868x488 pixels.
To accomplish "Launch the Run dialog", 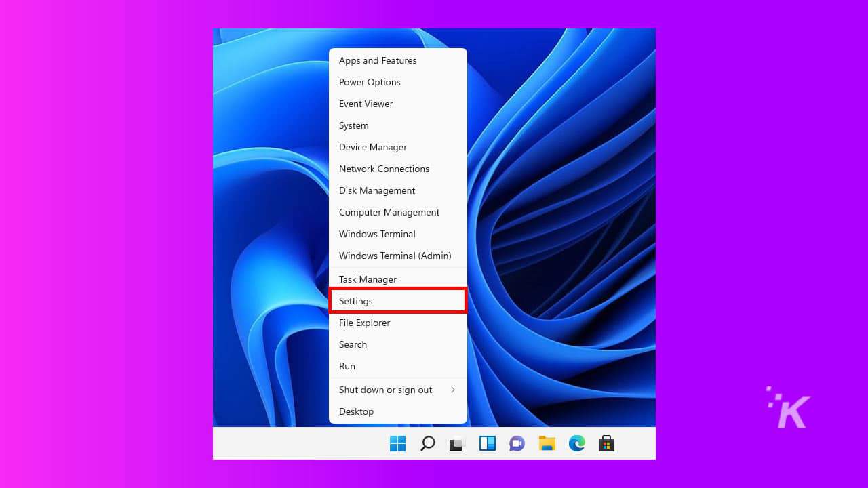I will click(347, 366).
